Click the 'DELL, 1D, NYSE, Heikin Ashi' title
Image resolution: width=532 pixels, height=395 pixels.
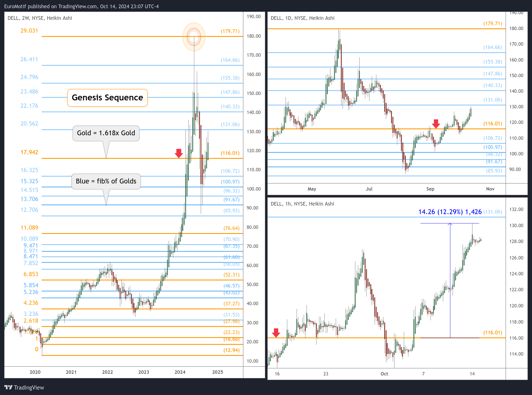(303, 18)
